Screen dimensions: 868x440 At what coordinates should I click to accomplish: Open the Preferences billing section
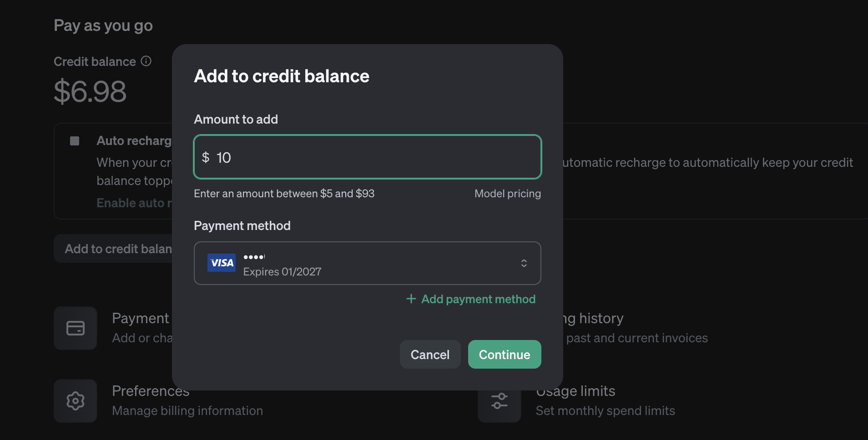click(x=150, y=391)
